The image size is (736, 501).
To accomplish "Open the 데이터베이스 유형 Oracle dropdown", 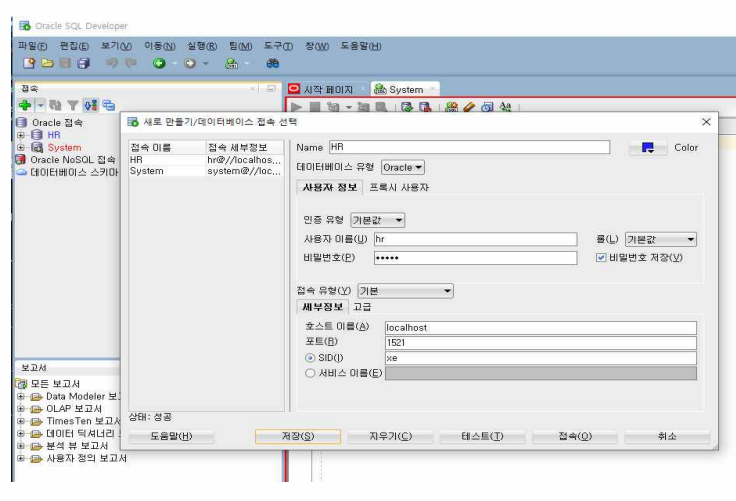I will [403, 167].
